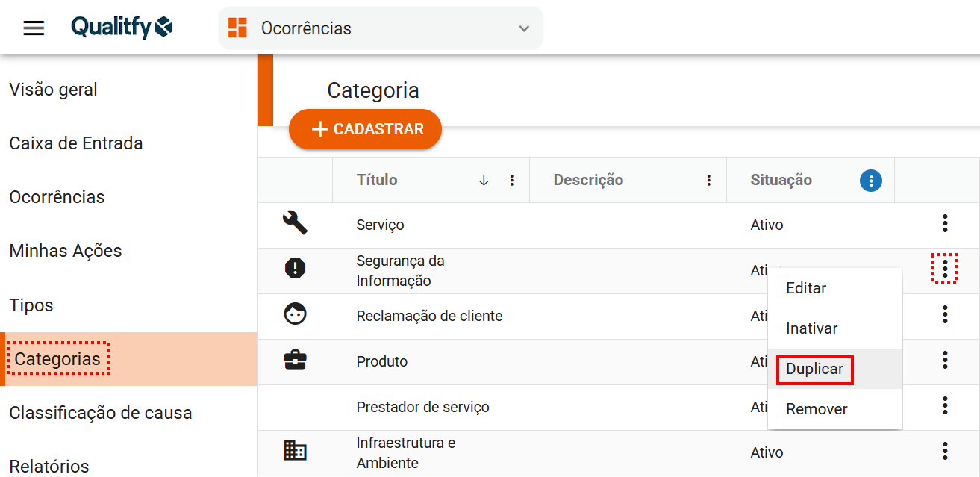Choose Inativar in the context menu
The image size is (980, 477).
(811, 328)
